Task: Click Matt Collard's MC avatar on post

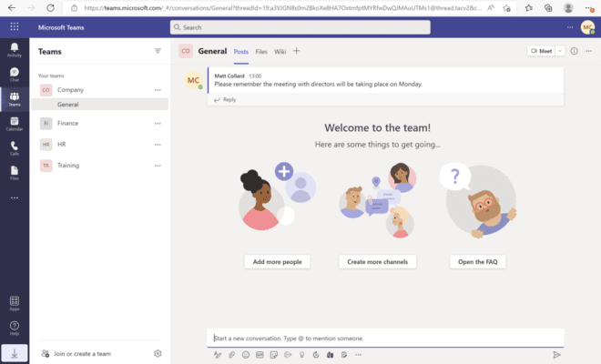Action: (193, 80)
